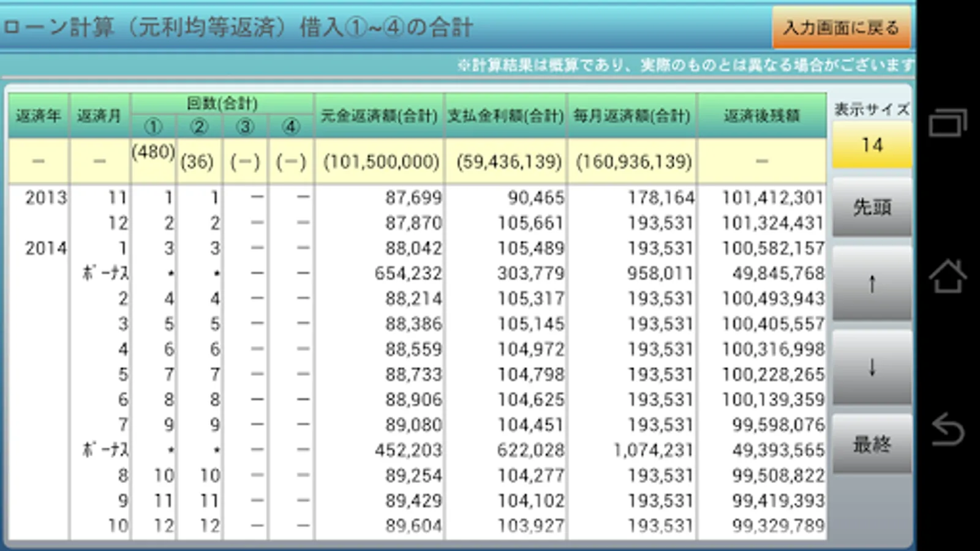Click circled 3 loan column header
Screen dimensions: 980x551
(245, 127)
